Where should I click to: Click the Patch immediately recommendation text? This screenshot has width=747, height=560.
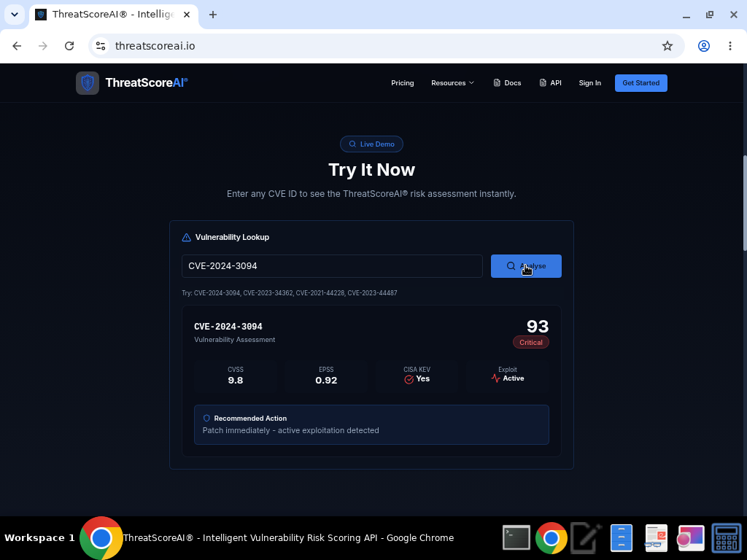(290, 430)
